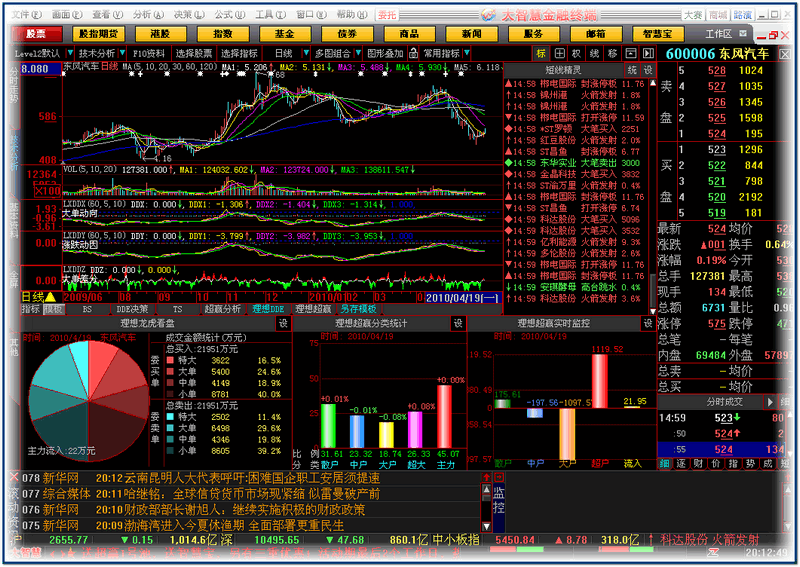Screen dimensions: 800x567
Task: Open the 帮助(H) menu
Action: coord(352,15)
